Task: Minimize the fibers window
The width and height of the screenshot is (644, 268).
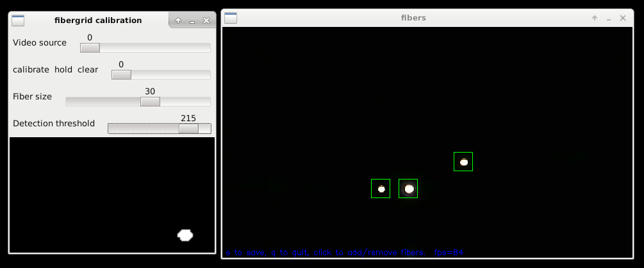Action: [x=609, y=18]
